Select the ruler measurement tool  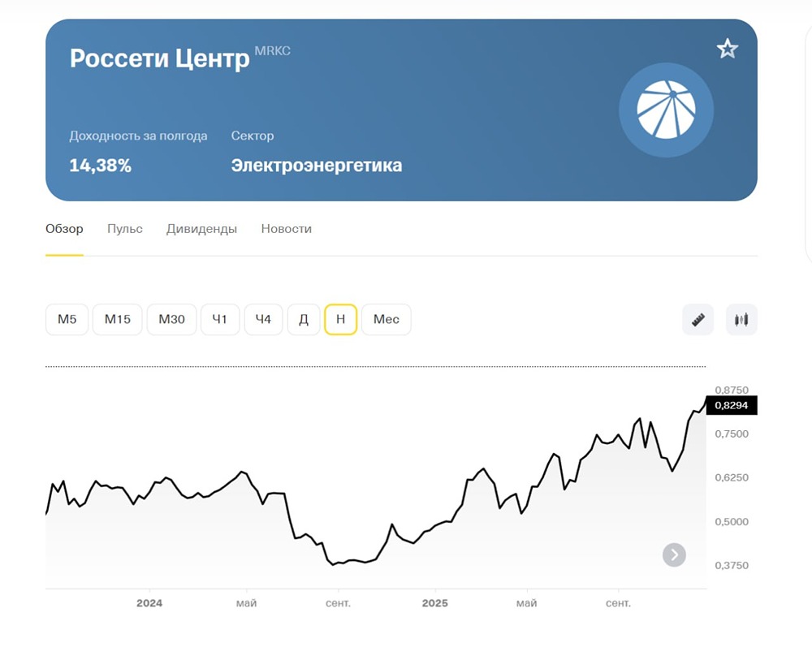tap(697, 319)
